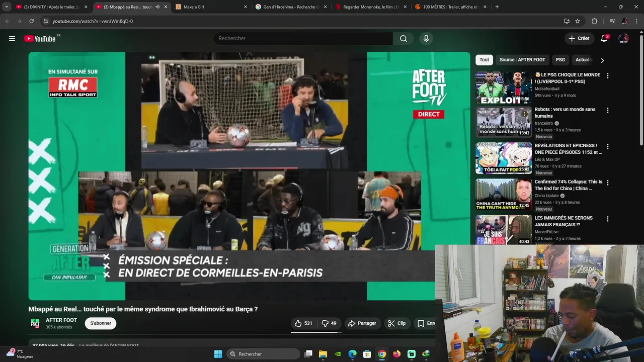Click the Enregistrer save button

(x=425, y=323)
